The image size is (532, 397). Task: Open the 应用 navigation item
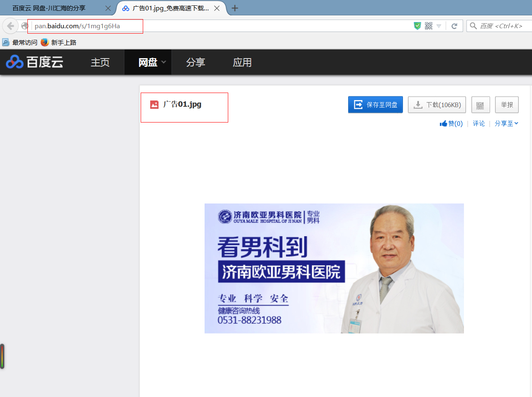click(242, 62)
